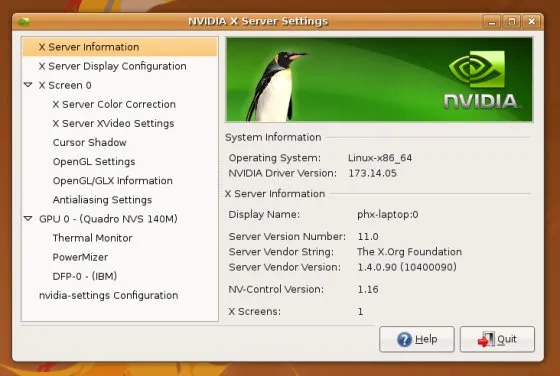Screen dimensions: 560x376
Task: Click the NVIDIA Driver Version label
Action: click(x=282, y=173)
